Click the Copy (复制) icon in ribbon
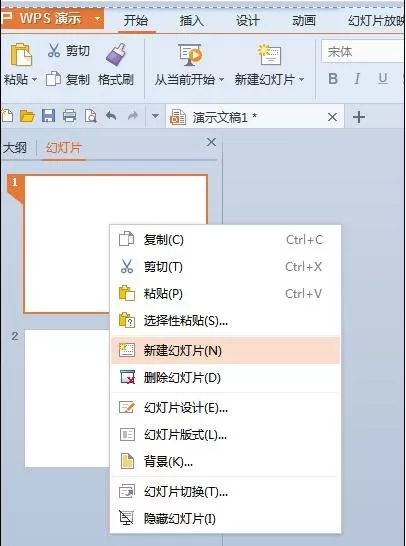Viewport: 406px width, 546px height. pos(53,79)
